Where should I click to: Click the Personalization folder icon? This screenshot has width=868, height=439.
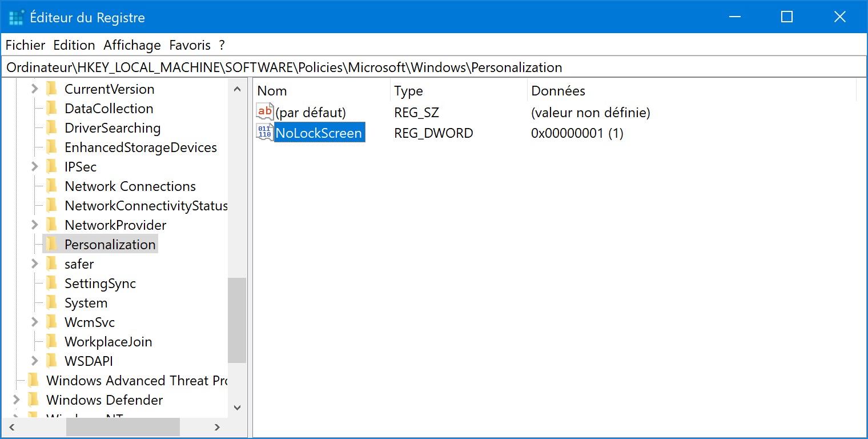click(x=51, y=244)
